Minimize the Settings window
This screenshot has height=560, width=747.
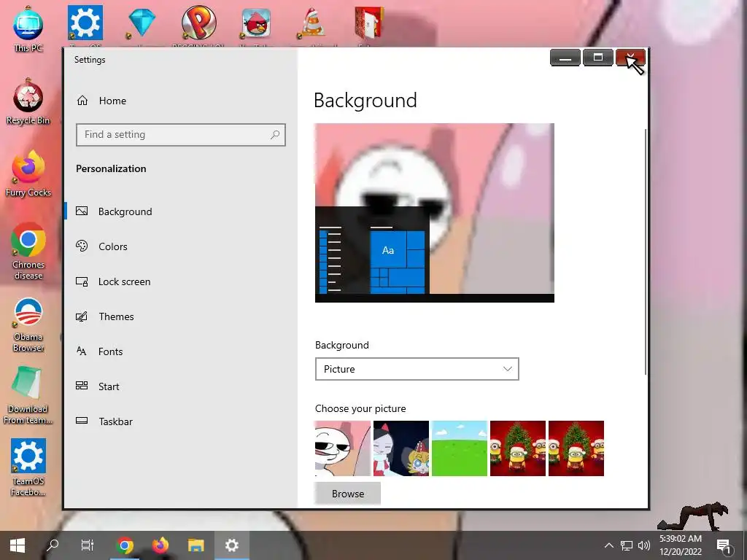click(565, 58)
